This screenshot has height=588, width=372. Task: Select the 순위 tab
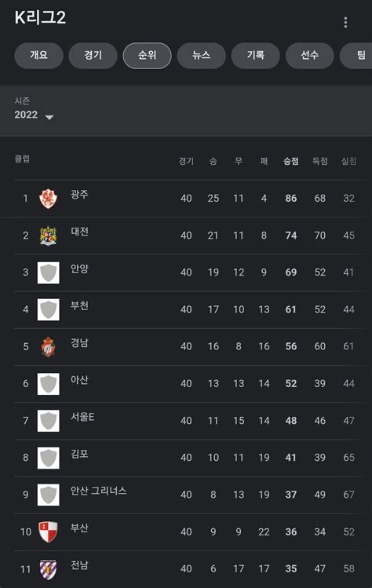[x=148, y=56]
